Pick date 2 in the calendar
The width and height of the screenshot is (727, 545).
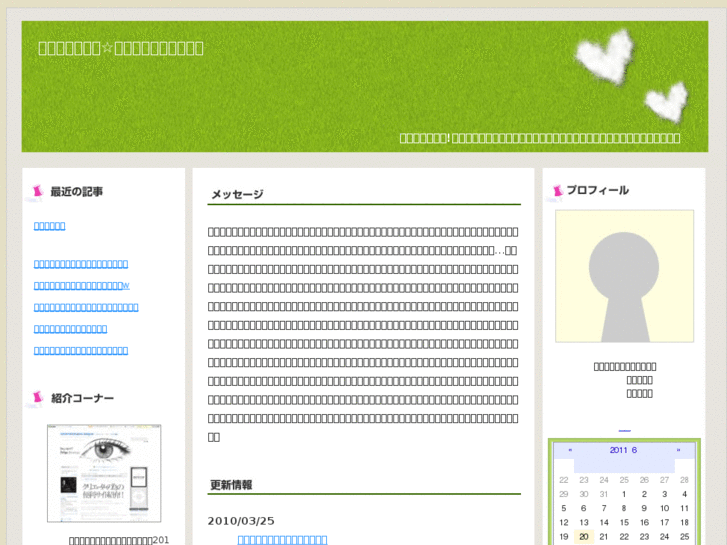tap(644, 494)
